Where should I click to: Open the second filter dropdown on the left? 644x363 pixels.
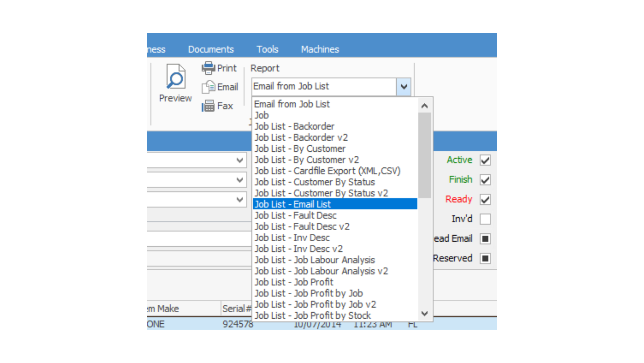pos(240,180)
